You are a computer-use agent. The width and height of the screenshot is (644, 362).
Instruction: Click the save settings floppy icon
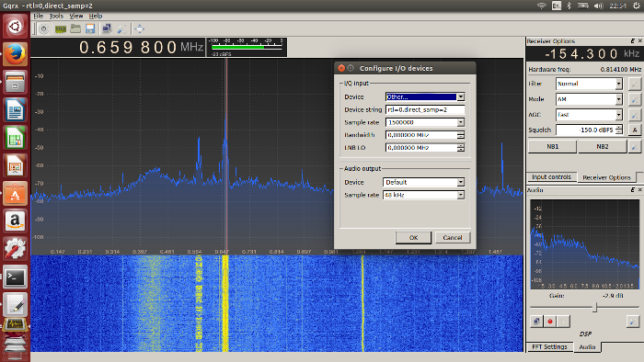click(x=90, y=28)
